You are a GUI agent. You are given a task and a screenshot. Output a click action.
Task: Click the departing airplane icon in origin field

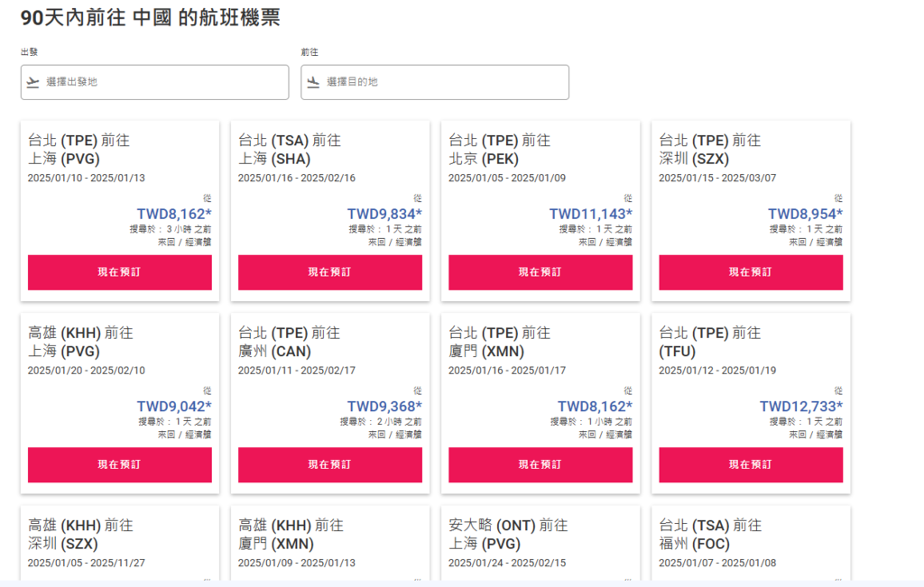point(33,82)
